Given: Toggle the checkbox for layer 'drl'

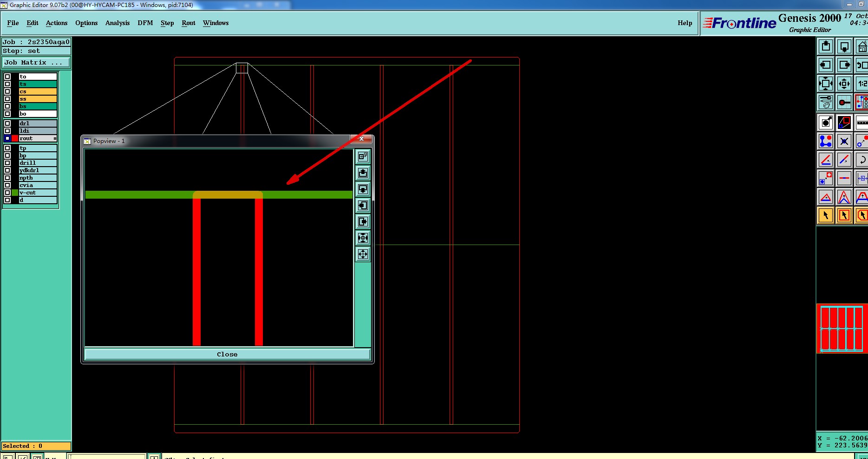Looking at the screenshot, I should click(7, 123).
